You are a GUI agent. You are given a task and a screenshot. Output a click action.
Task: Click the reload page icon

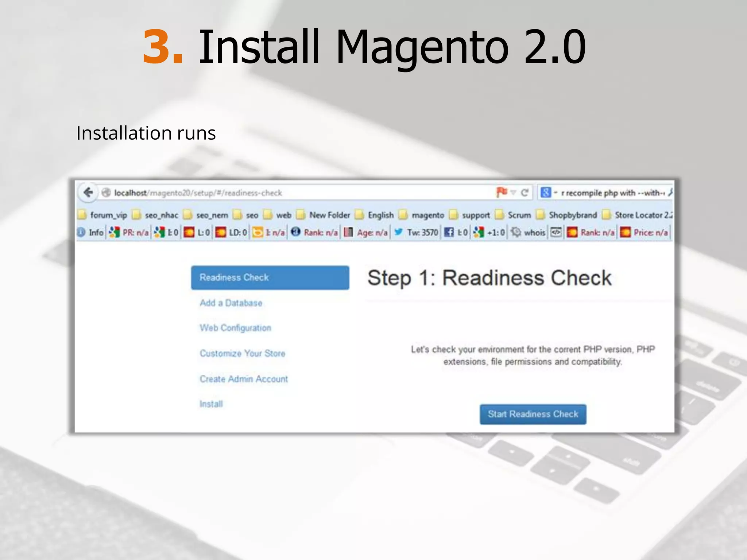point(525,192)
